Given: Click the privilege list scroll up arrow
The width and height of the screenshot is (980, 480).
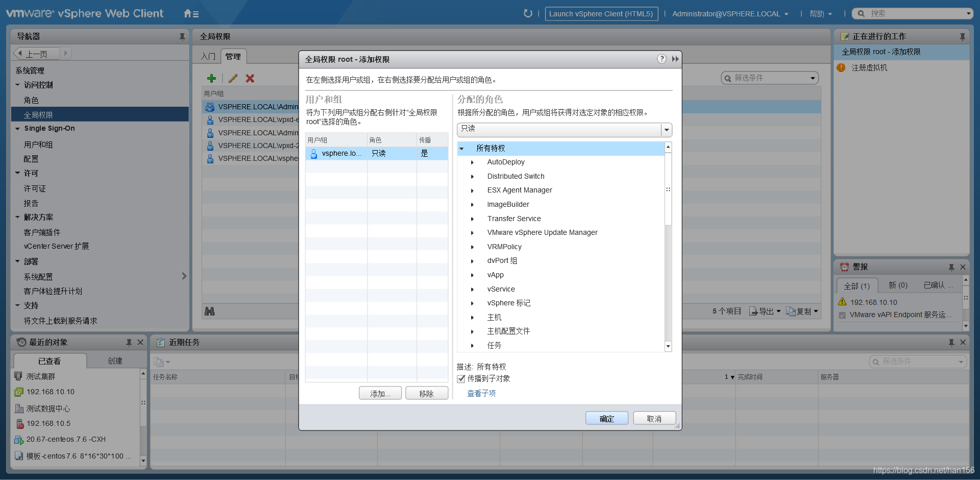Looking at the screenshot, I should pyautogui.click(x=668, y=147).
